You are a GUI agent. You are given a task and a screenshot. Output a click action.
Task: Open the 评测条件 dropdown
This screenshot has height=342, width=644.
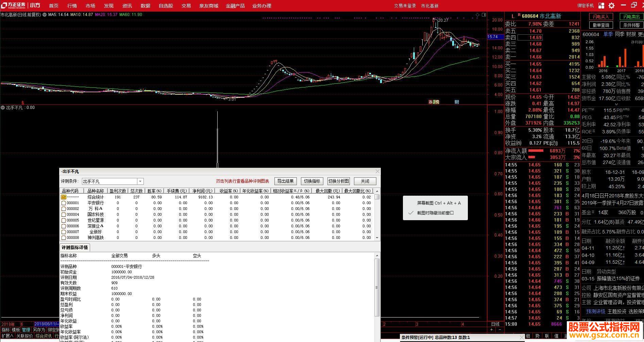click(140, 181)
